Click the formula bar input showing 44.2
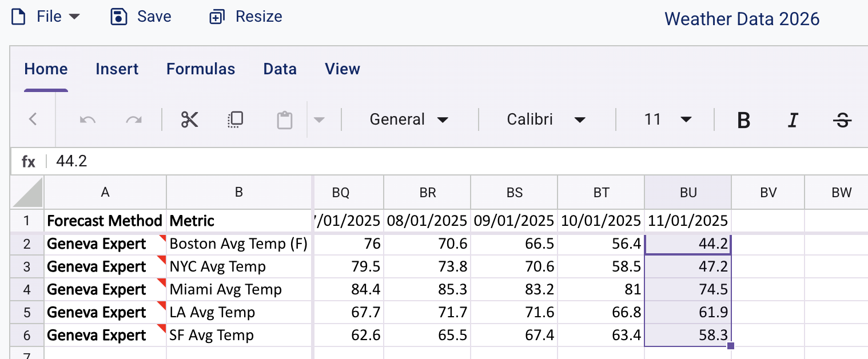The width and height of the screenshot is (868, 359). [x=457, y=161]
